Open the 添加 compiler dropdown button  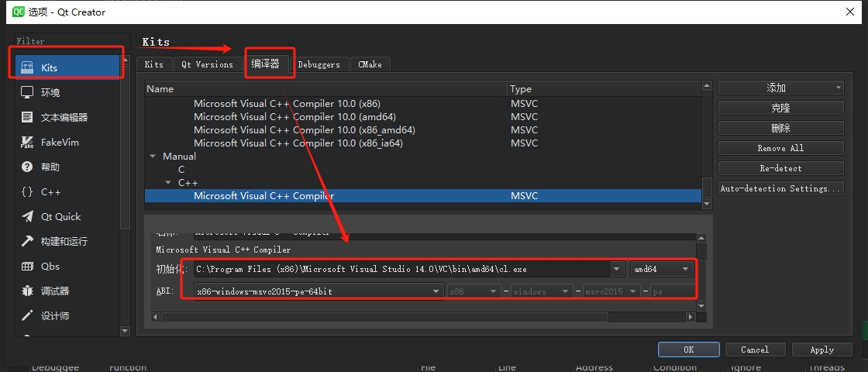[x=780, y=88]
